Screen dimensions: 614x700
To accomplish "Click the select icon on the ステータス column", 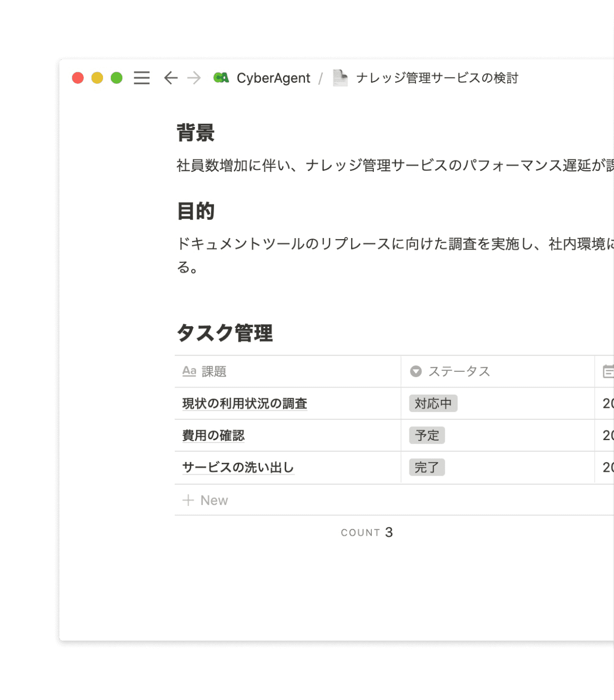I will point(416,371).
